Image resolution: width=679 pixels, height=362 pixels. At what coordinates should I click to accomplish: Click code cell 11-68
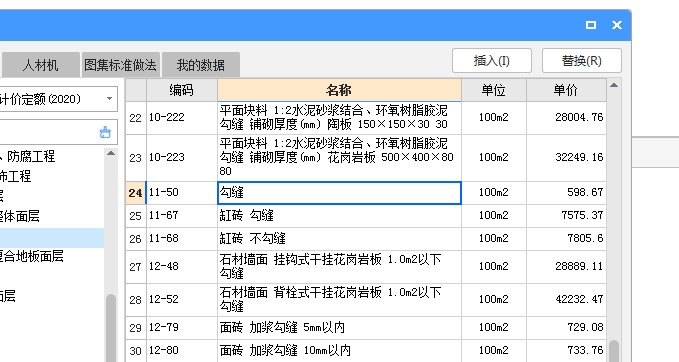click(x=182, y=239)
